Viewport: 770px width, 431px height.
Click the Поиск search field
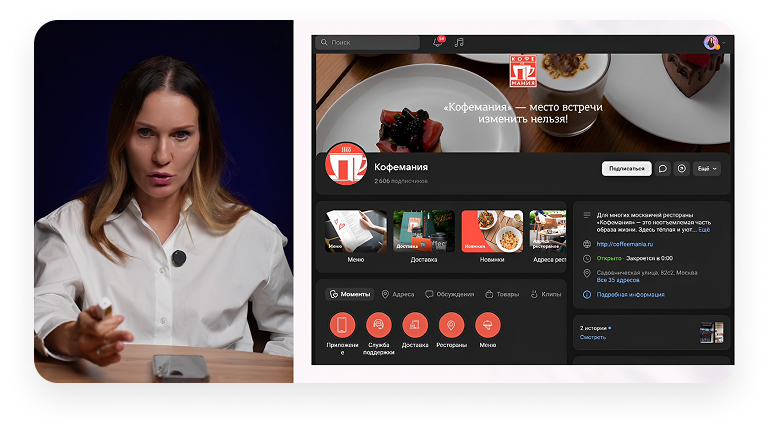click(x=368, y=42)
